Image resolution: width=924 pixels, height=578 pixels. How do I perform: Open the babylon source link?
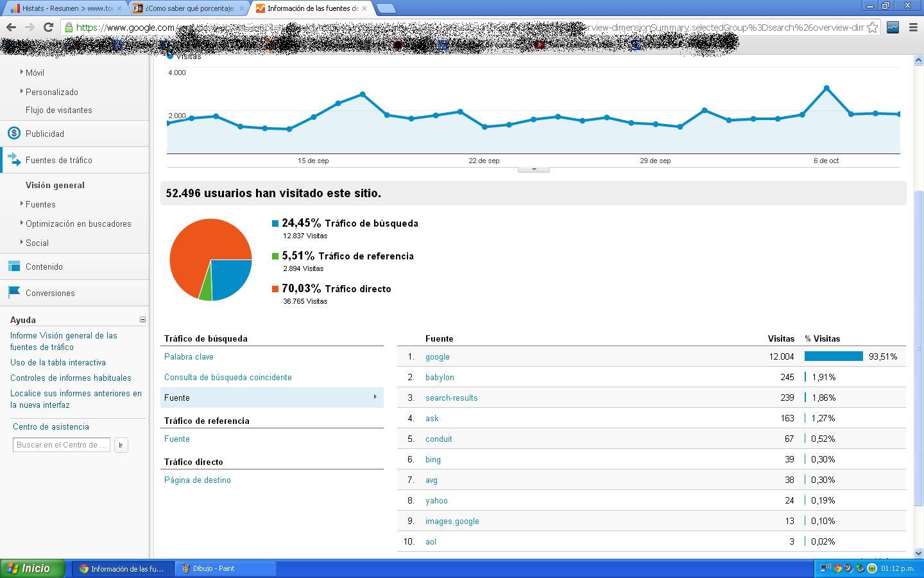(440, 377)
